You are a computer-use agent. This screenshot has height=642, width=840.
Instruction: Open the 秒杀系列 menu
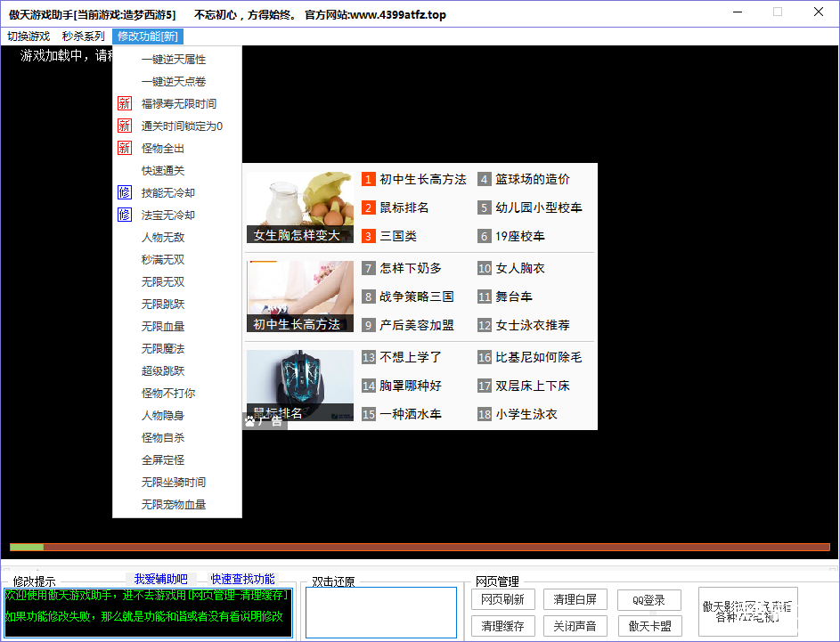coord(83,37)
